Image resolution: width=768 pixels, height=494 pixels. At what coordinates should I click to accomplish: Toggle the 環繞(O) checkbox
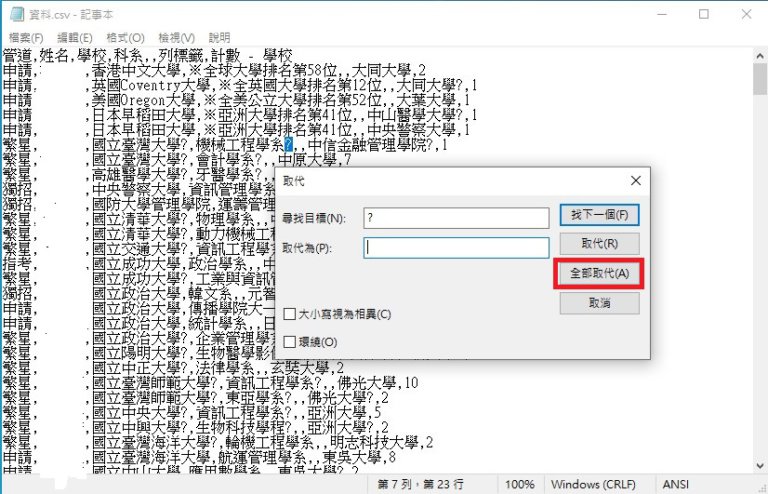pyautogui.click(x=290, y=342)
